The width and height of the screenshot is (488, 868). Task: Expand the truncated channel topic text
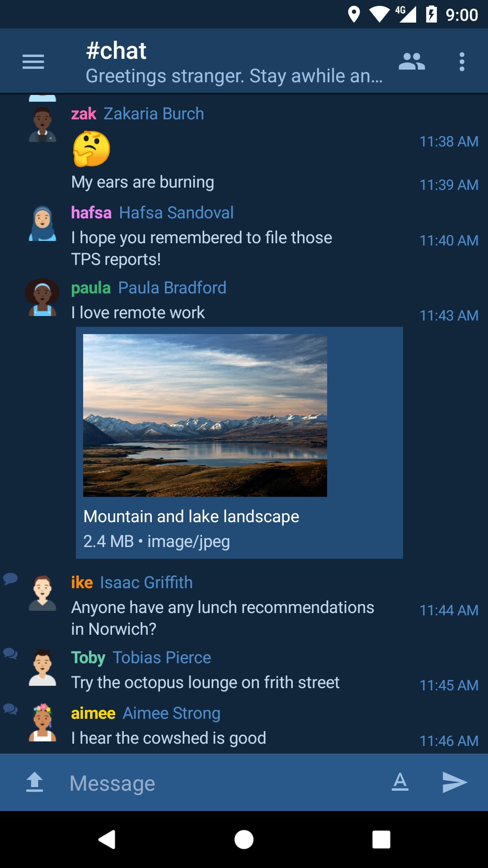tap(234, 76)
